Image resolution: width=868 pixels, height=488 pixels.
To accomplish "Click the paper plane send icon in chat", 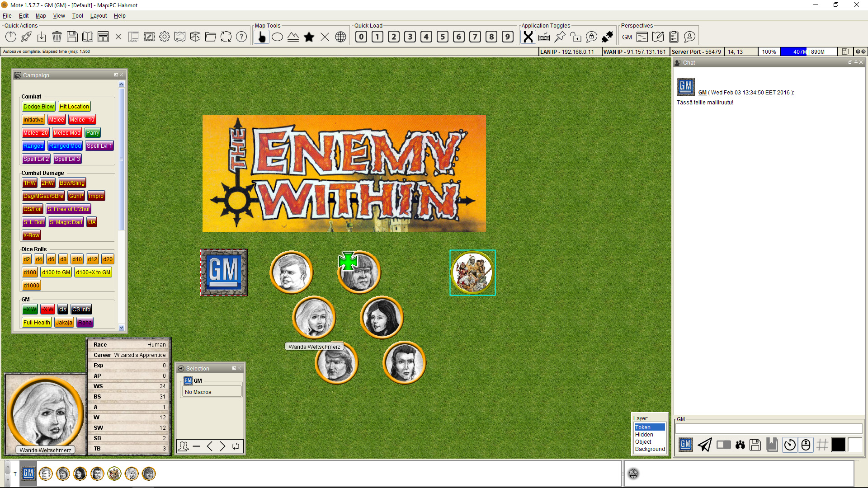I will [704, 445].
